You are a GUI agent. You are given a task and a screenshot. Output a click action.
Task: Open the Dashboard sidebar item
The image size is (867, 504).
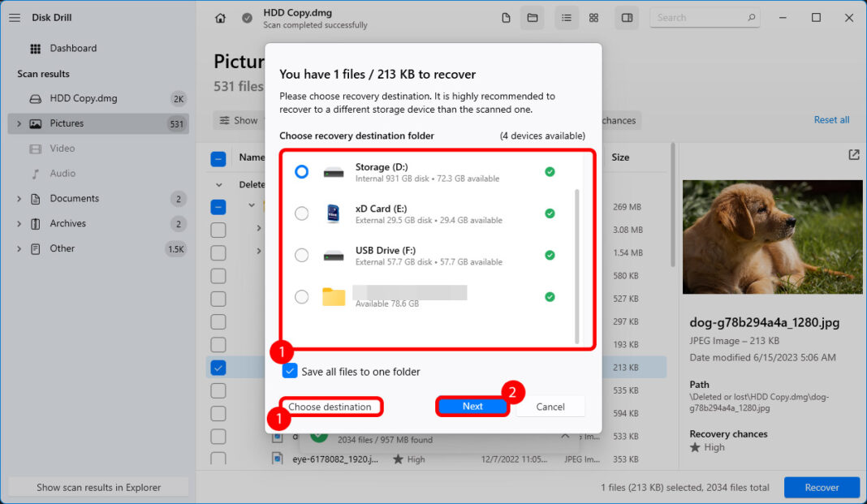coord(72,49)
